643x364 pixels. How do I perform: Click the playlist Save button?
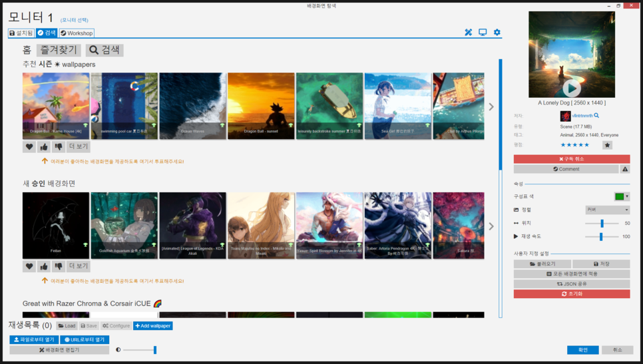89,326
